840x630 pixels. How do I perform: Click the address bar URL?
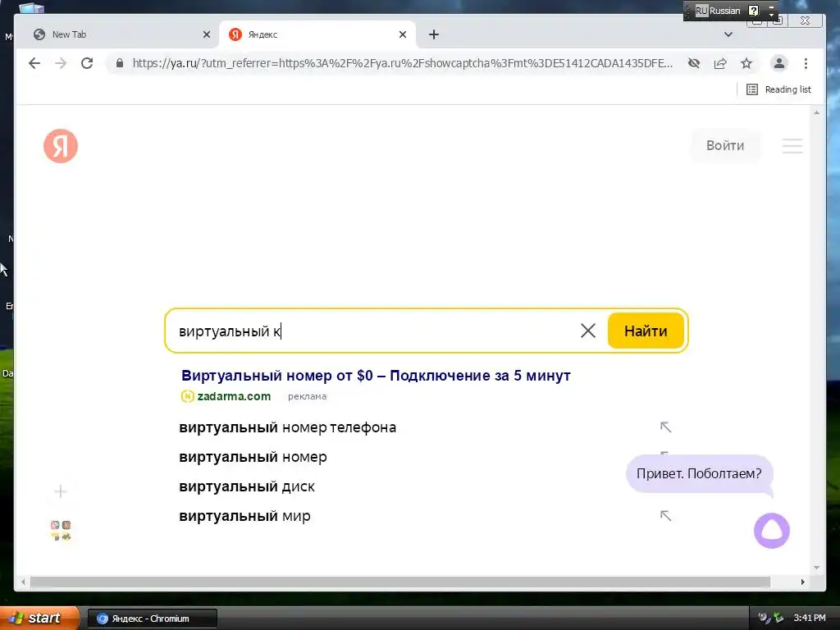coord(402,63)
